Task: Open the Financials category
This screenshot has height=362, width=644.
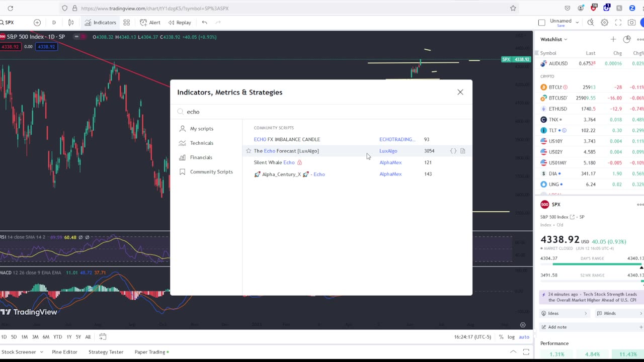Action: point(201,157)
